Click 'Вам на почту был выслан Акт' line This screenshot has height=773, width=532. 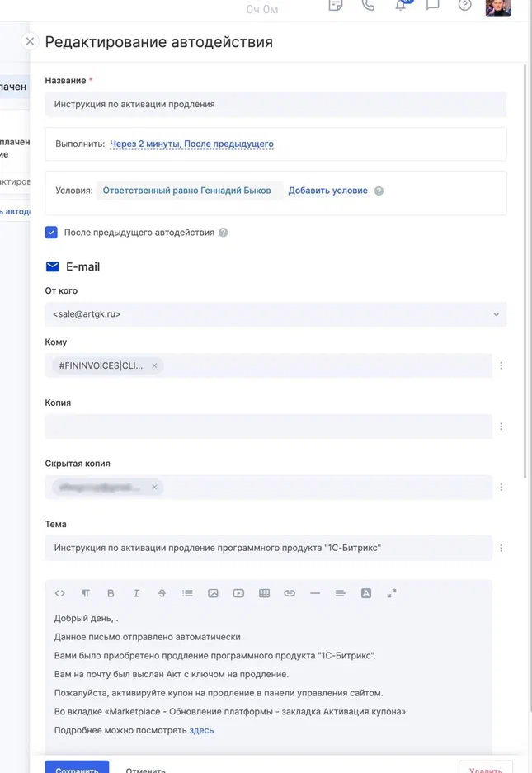pyautogui.click(x=172, y=674)
